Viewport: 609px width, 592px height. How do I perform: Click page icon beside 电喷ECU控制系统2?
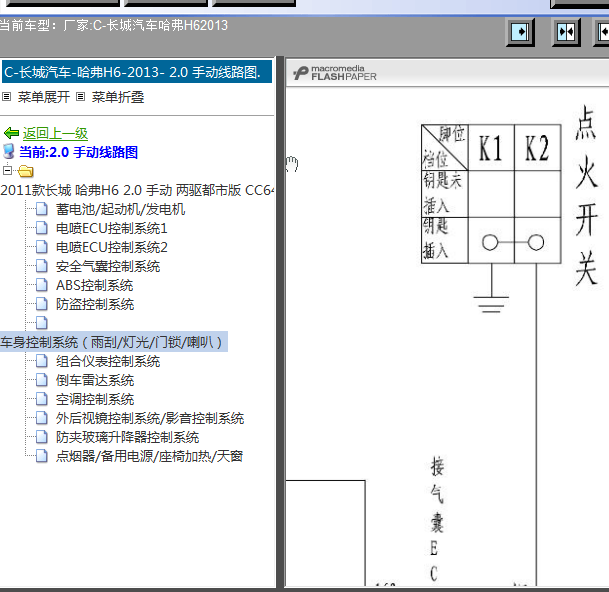click(42, 247)
